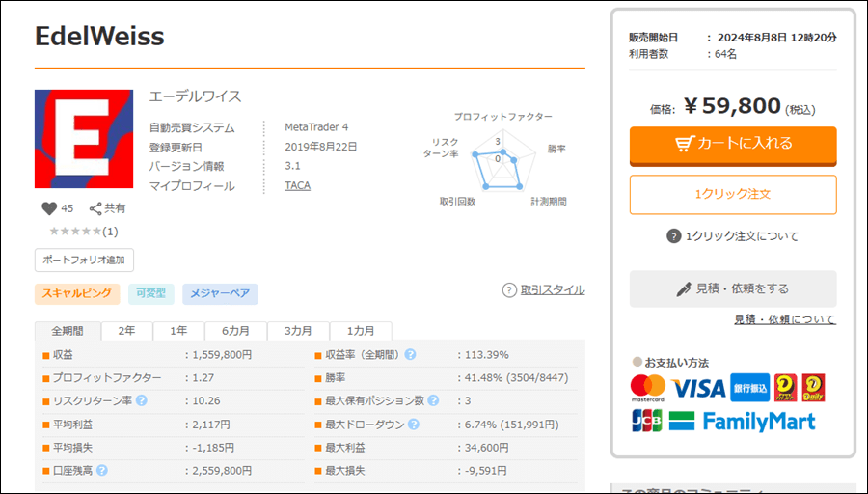Switch to the 6カ月 tab
The image size is (868, 494).
pos(236,331)
